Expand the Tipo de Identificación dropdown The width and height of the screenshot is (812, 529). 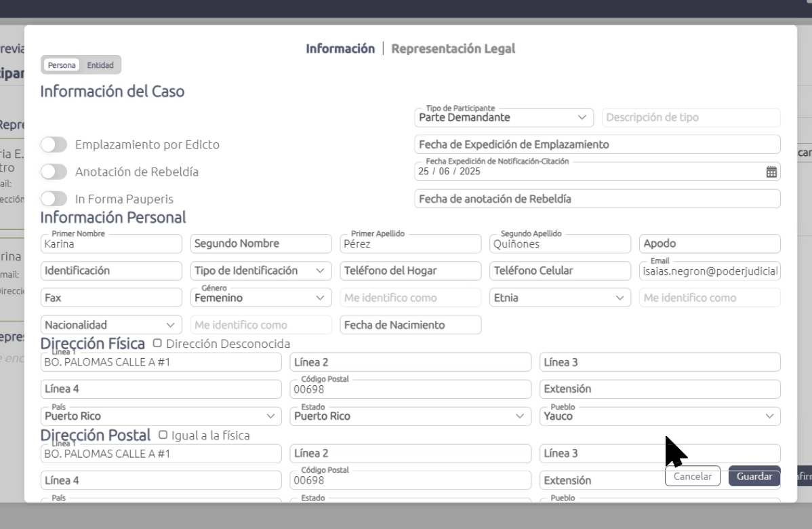tap(261, 271)
